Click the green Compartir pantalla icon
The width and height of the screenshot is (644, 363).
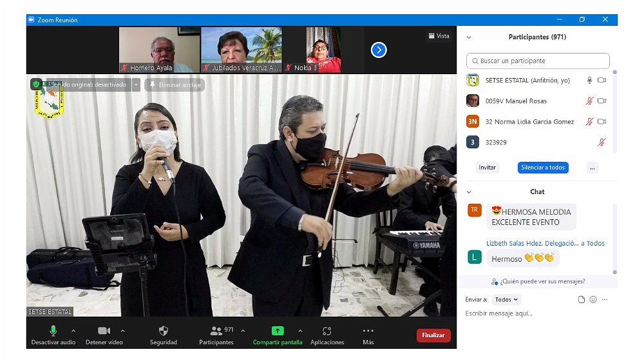point(278,331)
